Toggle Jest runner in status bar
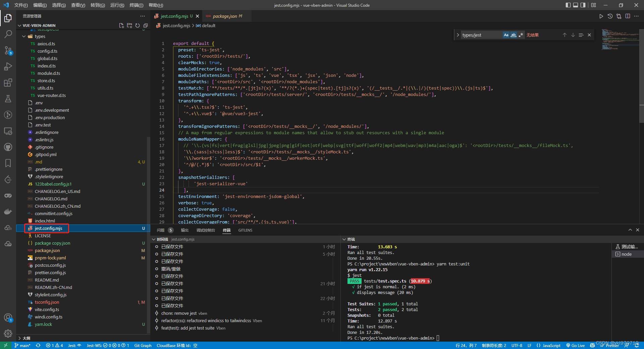Screen dimensions: 644x349 pyautogui.click(x=74, y=345)
